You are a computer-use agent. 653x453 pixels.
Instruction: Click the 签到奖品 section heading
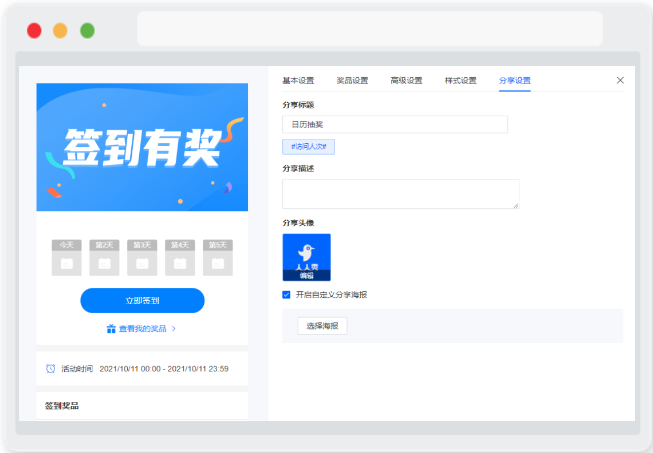62,406
